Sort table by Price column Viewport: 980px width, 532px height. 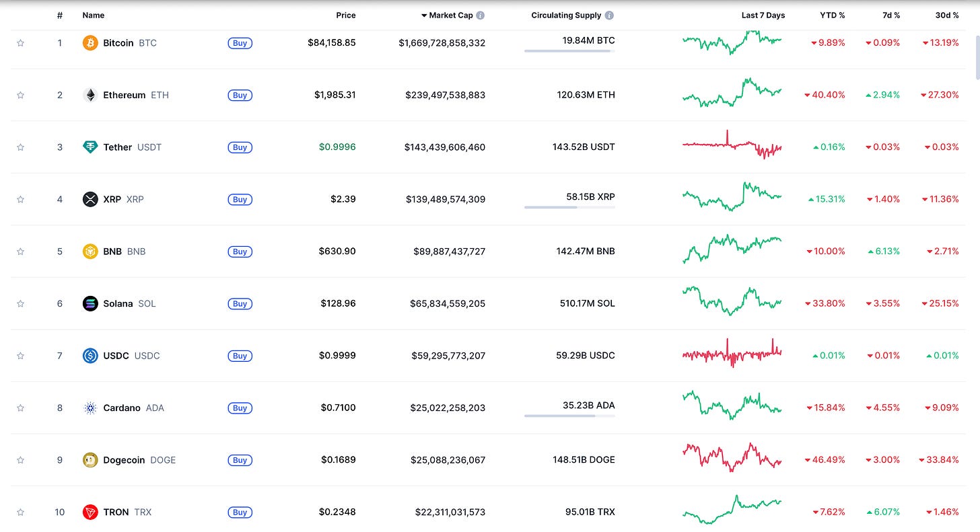click(346, 15)
